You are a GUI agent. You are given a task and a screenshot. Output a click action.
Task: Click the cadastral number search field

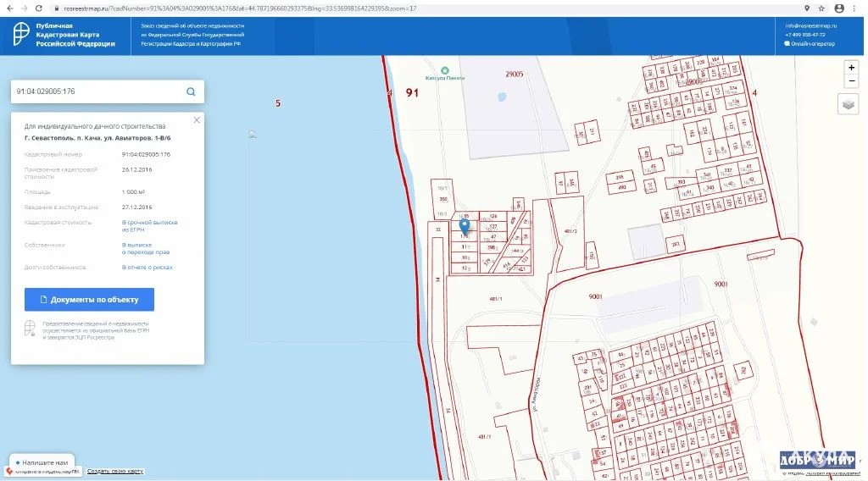tap(93, 91)
